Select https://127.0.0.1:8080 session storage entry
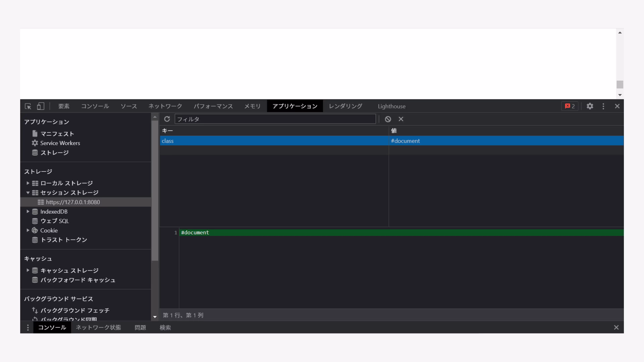 (86, 202)
